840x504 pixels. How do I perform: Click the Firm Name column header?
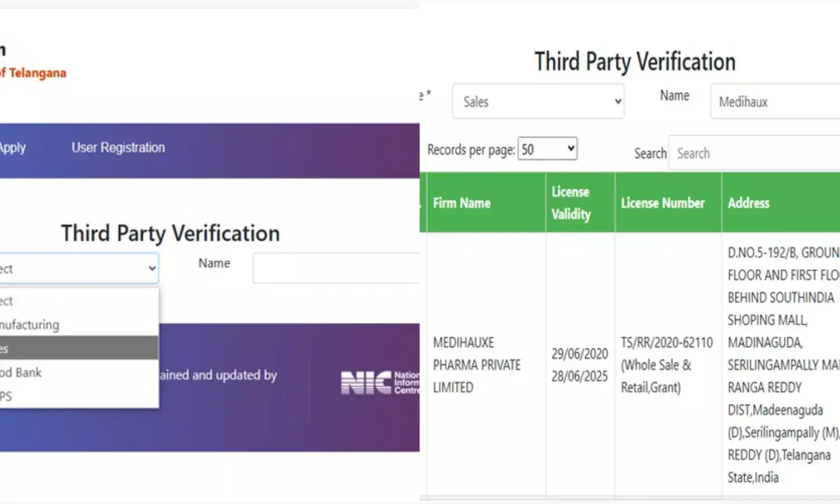(461, 203)
